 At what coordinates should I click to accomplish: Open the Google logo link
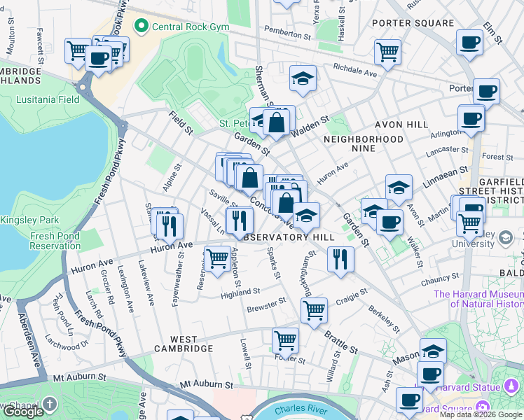pyautogui.click(x=23, y=412)
